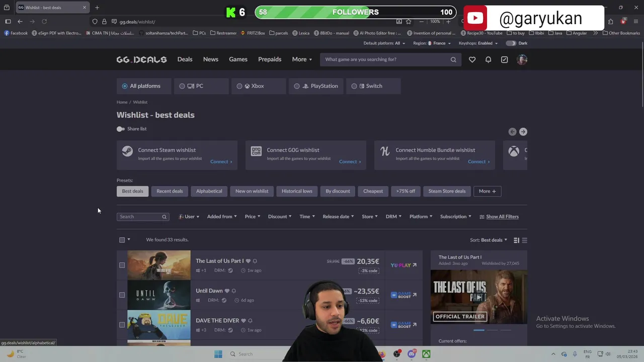
Task: Expand the Discount filter dropdown
Action: point(280,217)
